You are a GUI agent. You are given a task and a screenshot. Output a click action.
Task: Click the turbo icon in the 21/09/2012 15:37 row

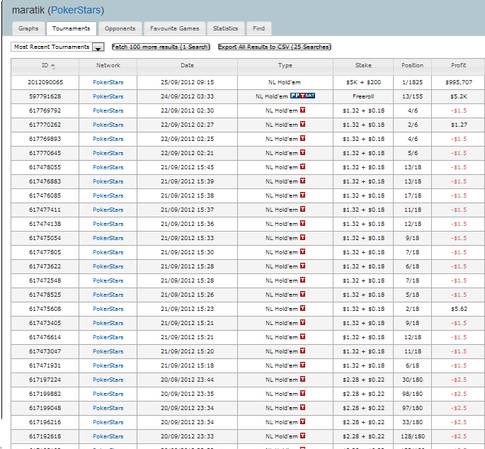(x=303, y=209)
